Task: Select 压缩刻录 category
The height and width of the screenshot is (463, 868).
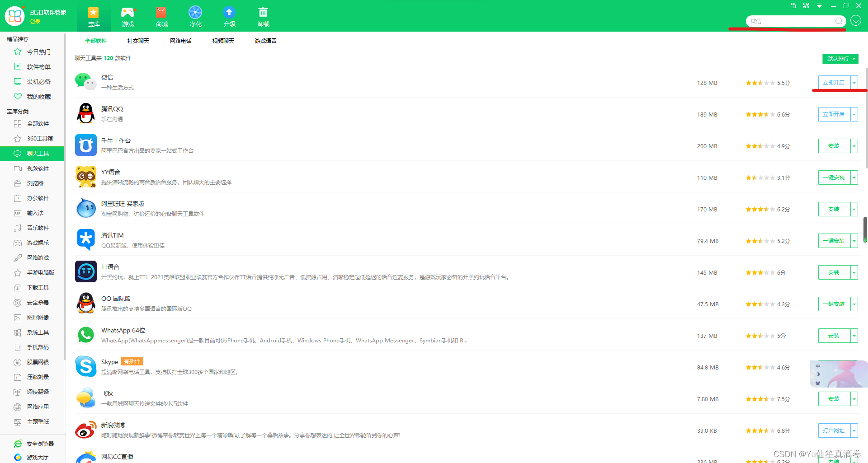Action: (x=32, y=377)
